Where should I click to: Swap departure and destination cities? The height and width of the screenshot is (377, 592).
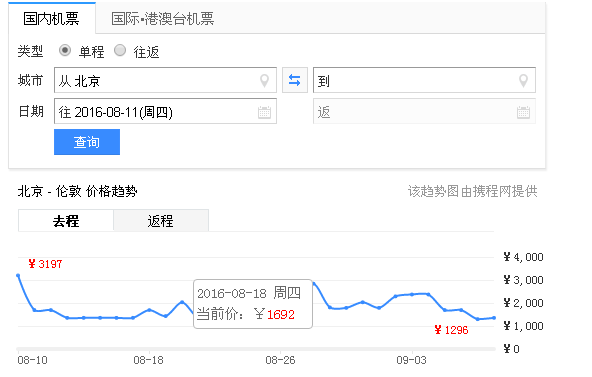[295, 80]
